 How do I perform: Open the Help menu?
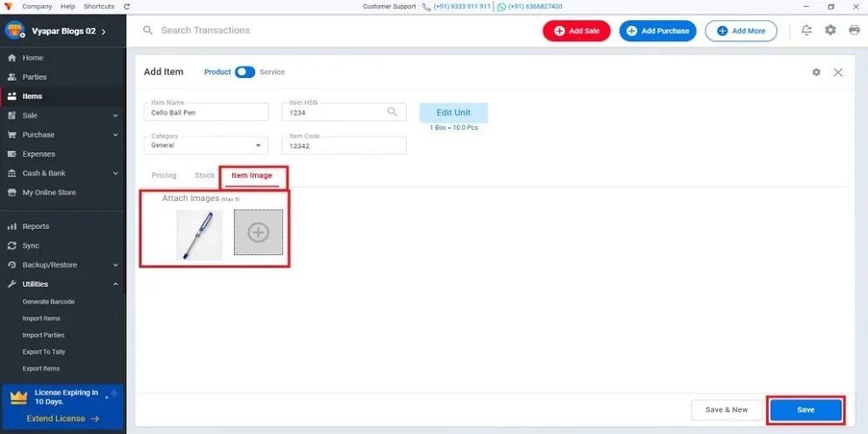pyautogui.click(x=68, y=7)
